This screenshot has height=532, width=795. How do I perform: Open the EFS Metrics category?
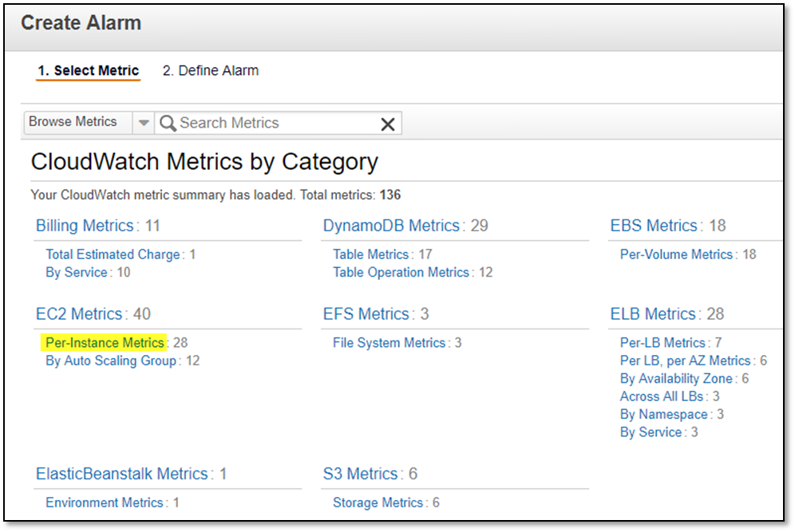coord(366,313)
